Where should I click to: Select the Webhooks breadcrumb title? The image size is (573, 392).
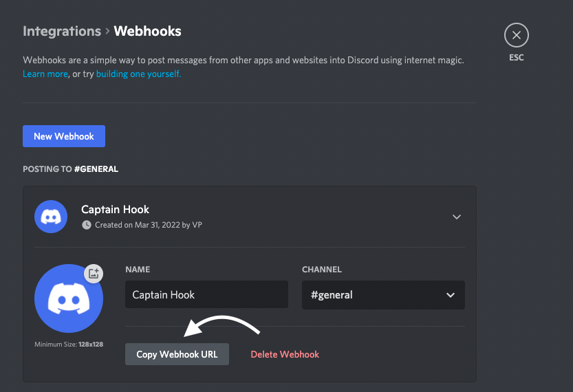pyautogui.click(x=147, y=32)
